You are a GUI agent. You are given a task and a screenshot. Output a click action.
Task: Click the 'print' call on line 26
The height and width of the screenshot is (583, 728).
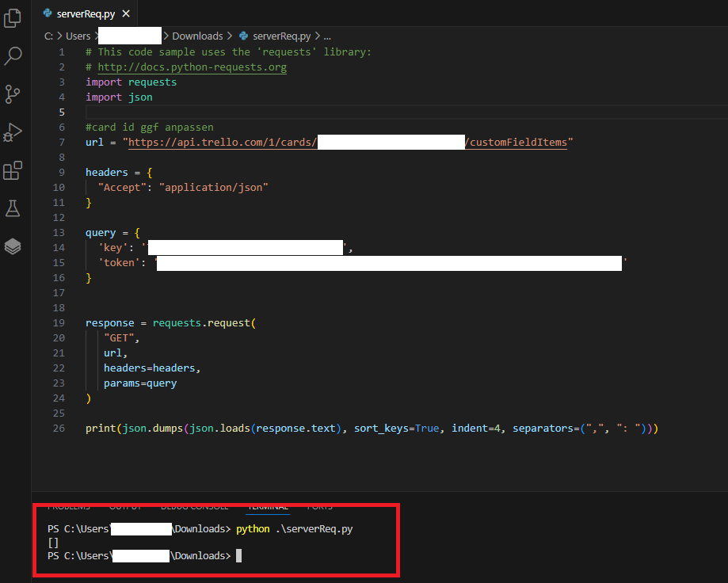pos(101,428)
